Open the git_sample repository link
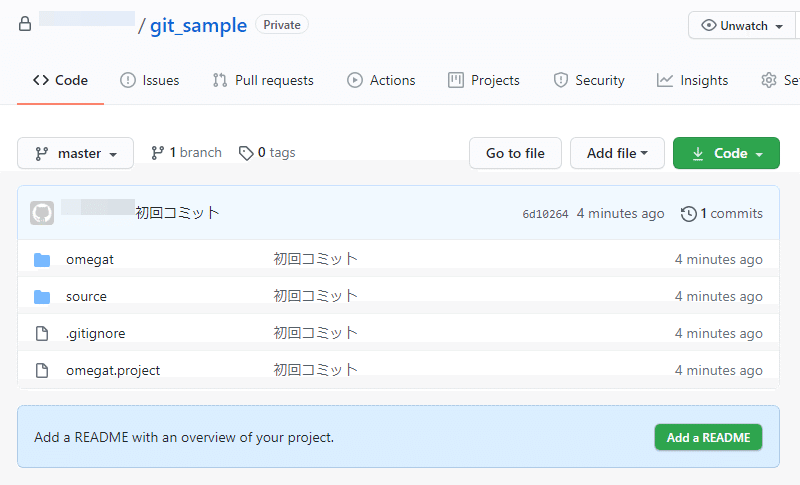This screenshot has width=800, height=485. click(198, 25)
